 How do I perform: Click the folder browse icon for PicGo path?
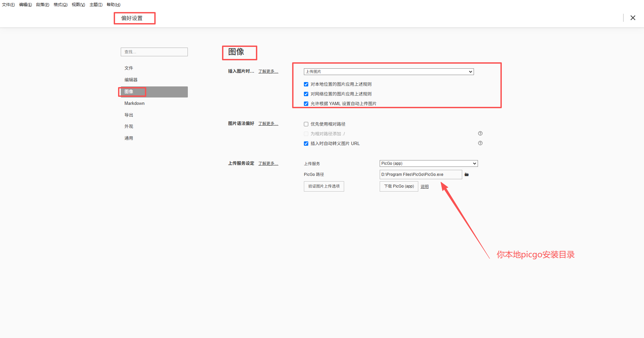point(467,175)
